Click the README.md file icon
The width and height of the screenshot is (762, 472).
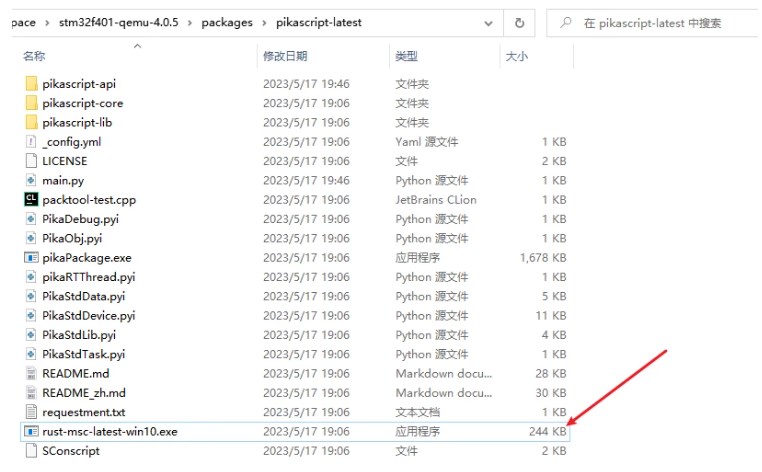coord(31,373)
